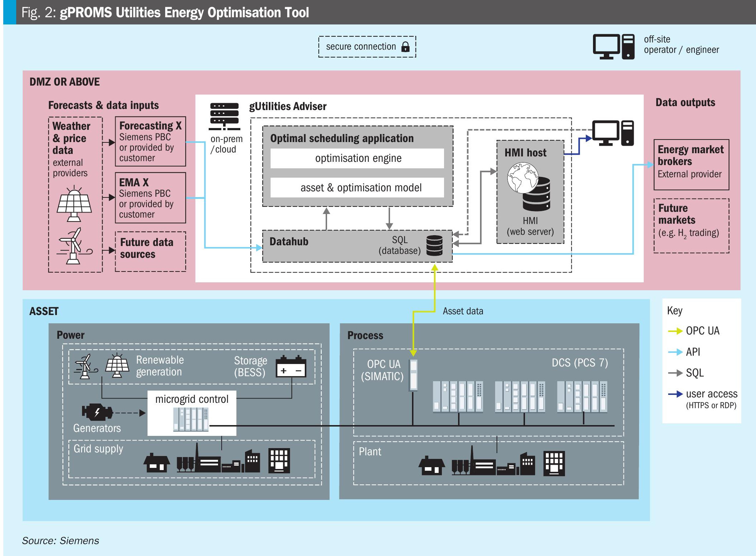This screenshot has height=556, width=756.
Task: Click the asset & optimisation model block
Action: (x=357, y=187)
